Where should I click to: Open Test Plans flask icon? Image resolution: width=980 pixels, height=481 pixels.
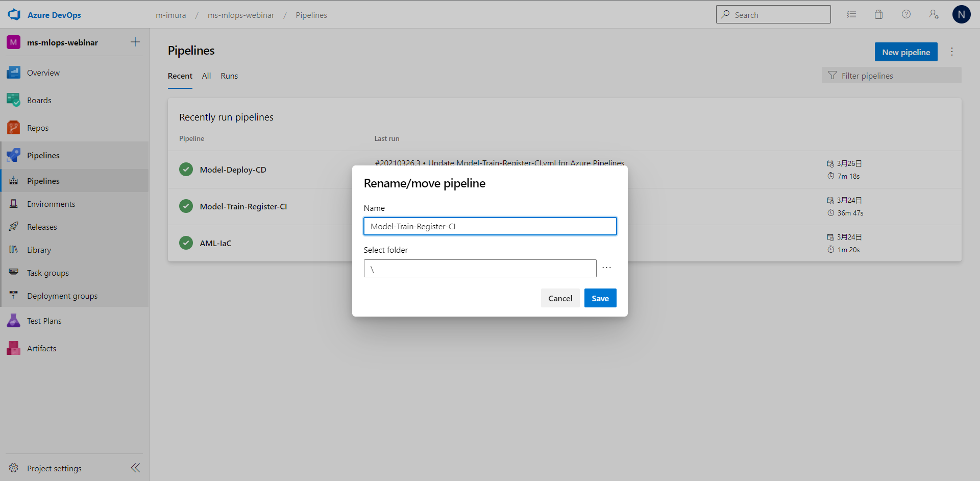point(14,321)
